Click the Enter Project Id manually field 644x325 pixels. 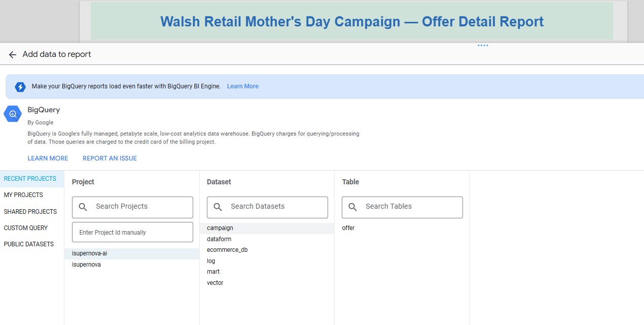[x=132, y=232]
